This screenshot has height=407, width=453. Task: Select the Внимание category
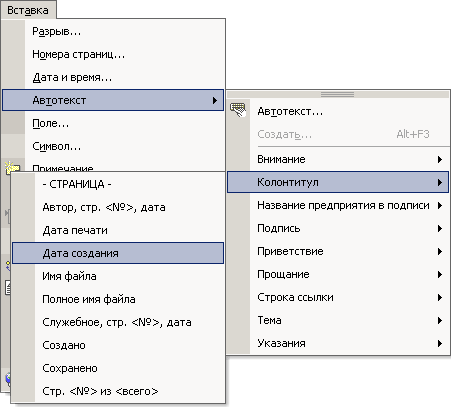tap(338, 159)
